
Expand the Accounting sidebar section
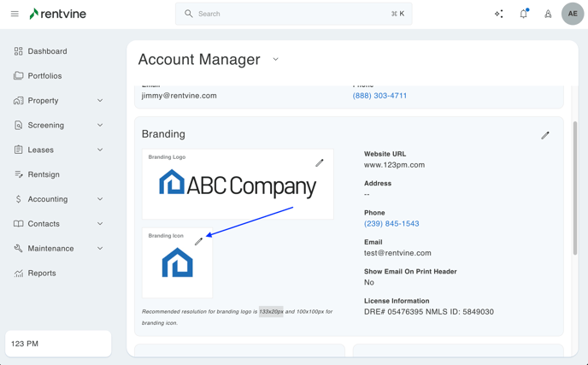tap(100, 199)
